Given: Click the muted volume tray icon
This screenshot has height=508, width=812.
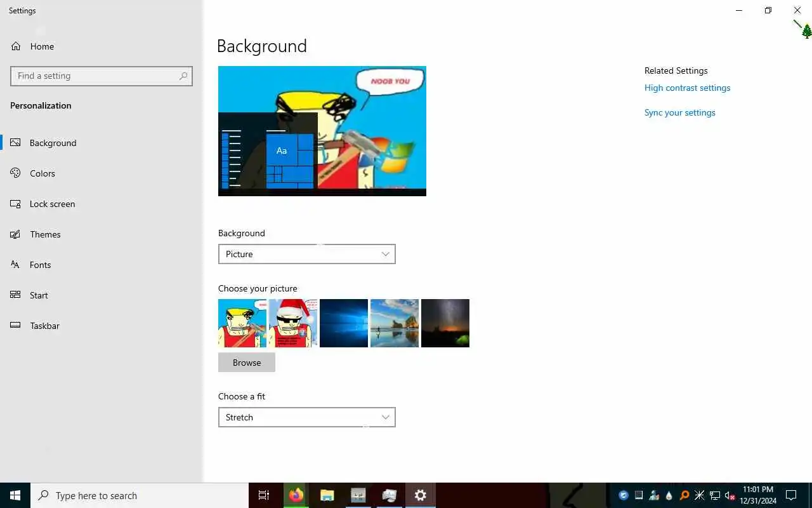Looking at the screenshot, I should coord(730,495).
